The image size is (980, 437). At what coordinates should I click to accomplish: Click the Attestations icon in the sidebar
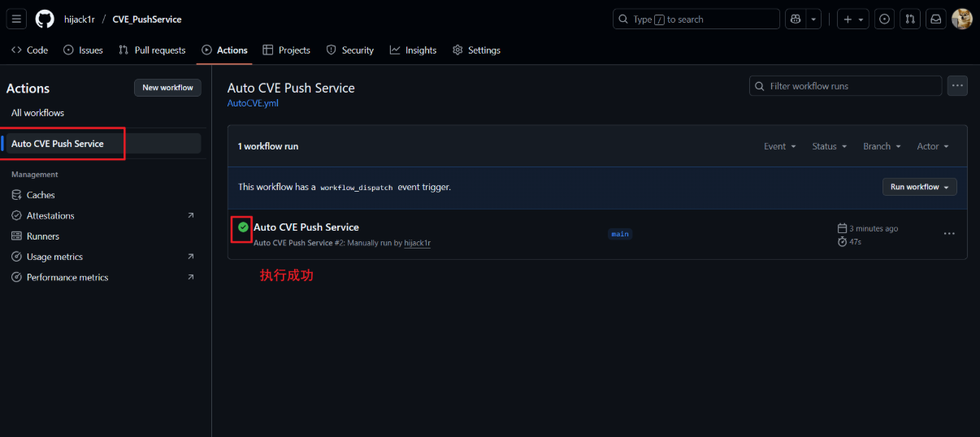click(x=17, y=215)
